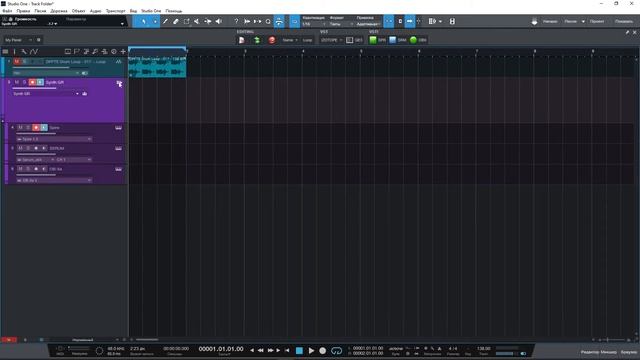Open the Редактор view button
The height and width of the screenshot is (360, 640).
590,352
